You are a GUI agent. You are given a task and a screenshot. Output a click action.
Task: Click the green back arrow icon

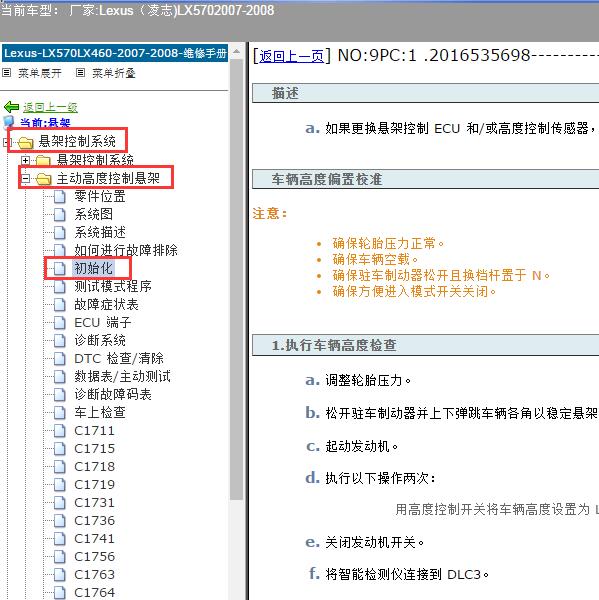pos(11,107)
